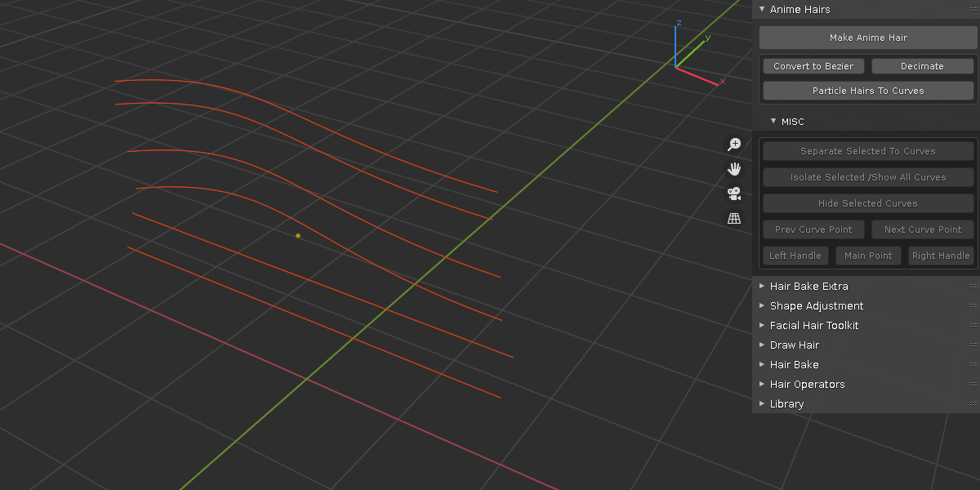This screenshot has width=980, height=490.
Task: Expand the Library panel
Action: coord(762,403)
